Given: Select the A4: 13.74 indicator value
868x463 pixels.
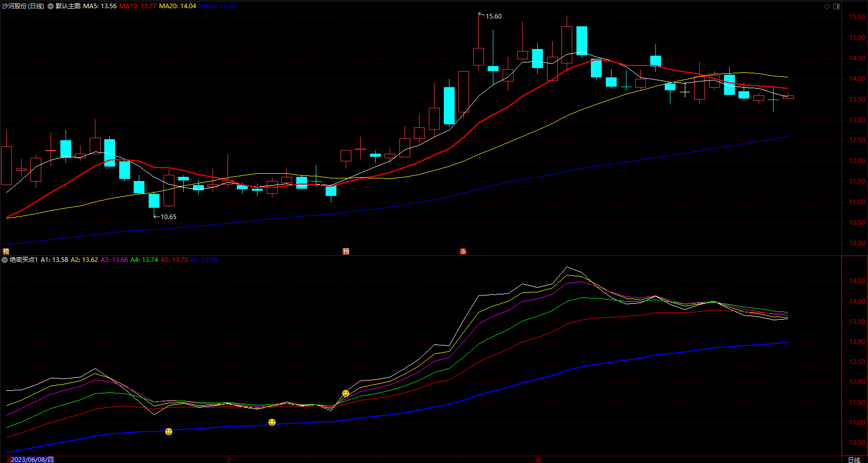Looking at the screenshot, I should (144, 260).
